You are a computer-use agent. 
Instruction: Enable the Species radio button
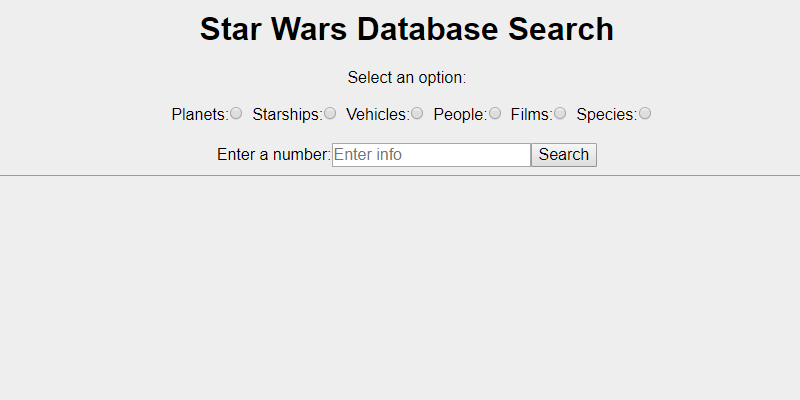pyautogui.click(x=645, y=113)
